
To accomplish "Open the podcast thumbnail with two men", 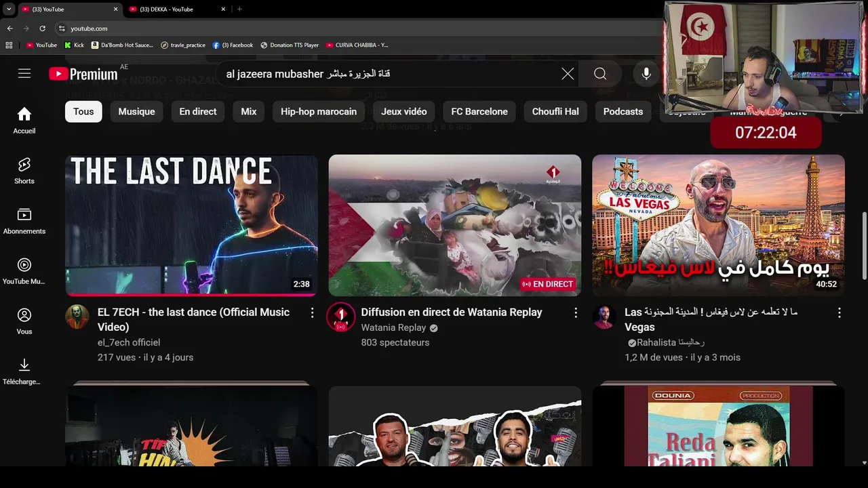I will (455, 426).
